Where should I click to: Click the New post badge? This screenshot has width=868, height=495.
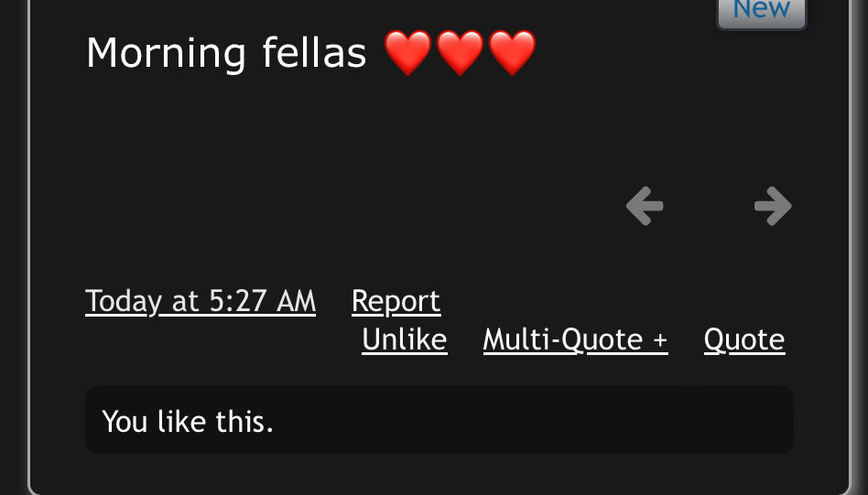pyautogui.click(x=762, y=11)
